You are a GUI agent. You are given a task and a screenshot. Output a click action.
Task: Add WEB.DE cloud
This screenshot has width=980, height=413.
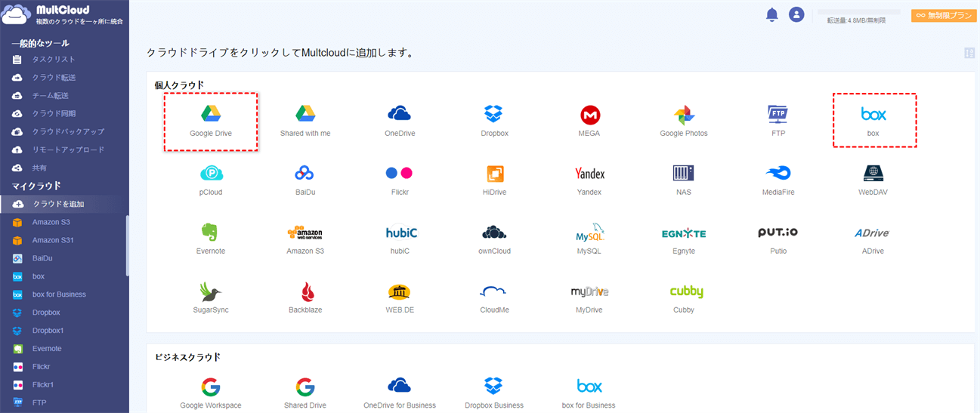[400, 298]
